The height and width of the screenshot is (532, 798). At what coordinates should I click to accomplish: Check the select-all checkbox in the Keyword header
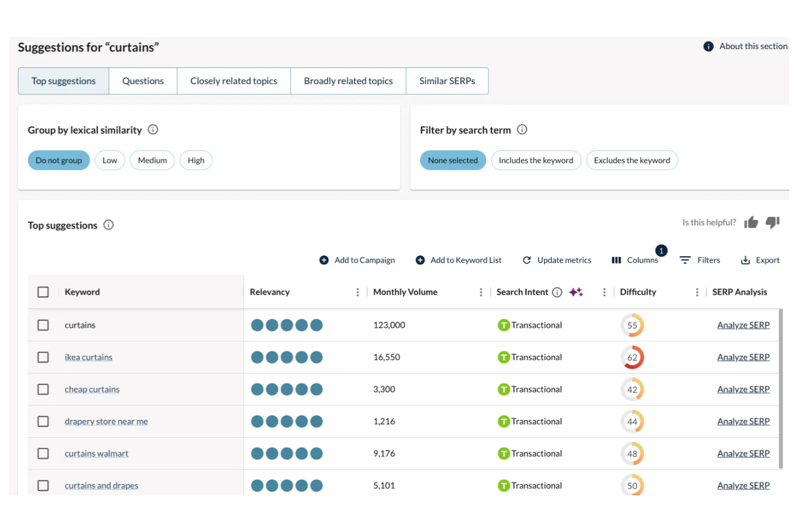(x=43, y=292)
